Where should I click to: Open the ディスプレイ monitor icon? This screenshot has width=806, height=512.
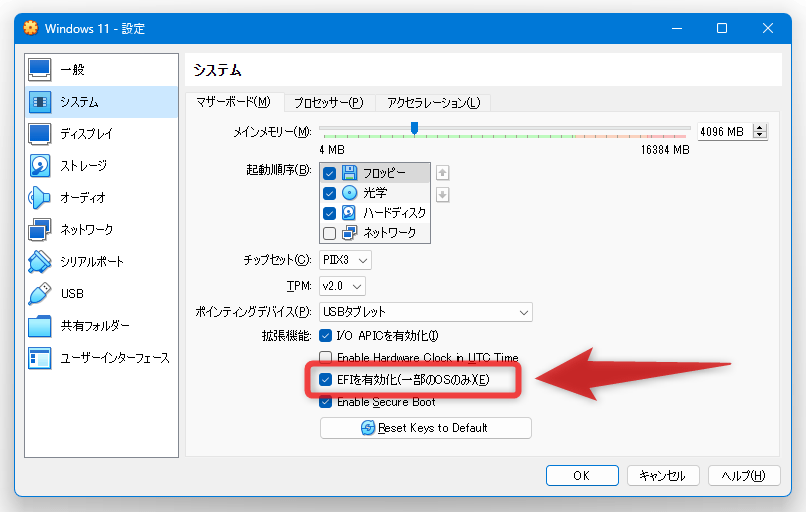[40, 134]
